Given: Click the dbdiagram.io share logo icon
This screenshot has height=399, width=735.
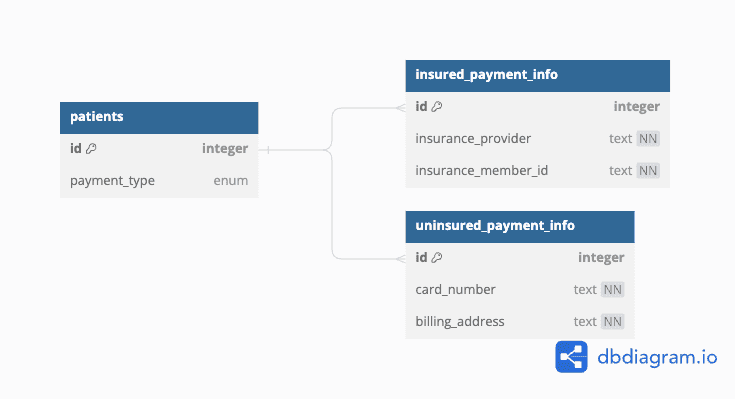Looking at the screenshot, I should [571, 357].
